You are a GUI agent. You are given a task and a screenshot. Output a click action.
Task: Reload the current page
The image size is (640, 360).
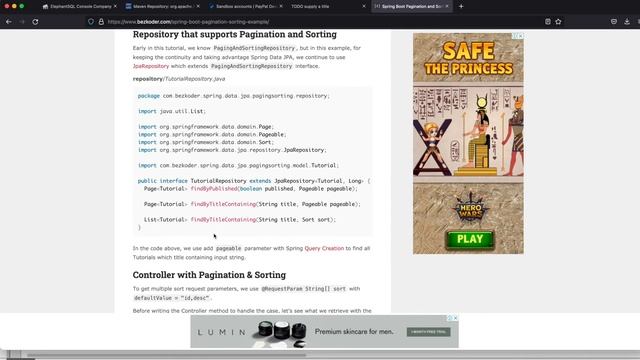click(36, 22)
